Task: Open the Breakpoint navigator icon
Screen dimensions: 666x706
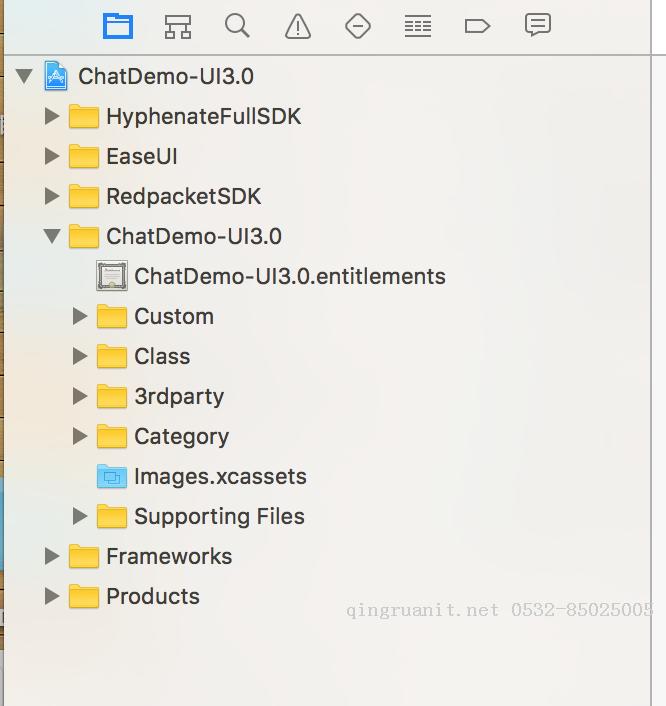Action: pos(477,26)
